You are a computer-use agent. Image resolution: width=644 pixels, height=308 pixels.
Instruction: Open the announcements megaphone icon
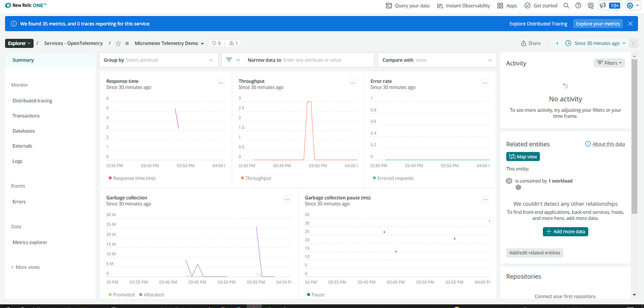point(603,6)
